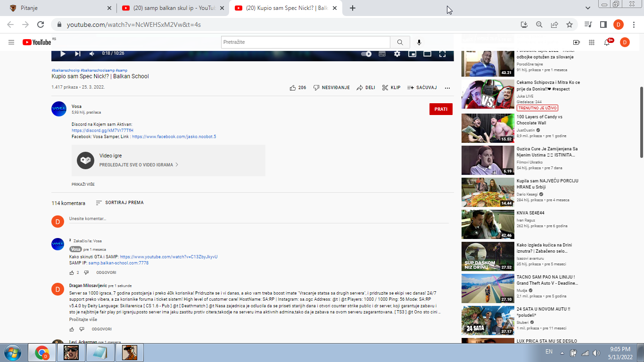The height and width of the screenshot is (362, 644).
Task: Like Vosa's pinned comment
Action: 72,272
